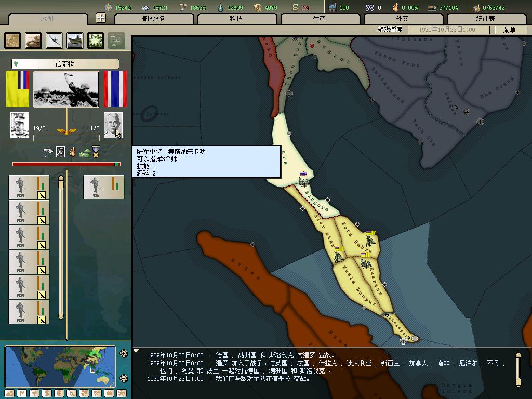Click the world minimap
532x399 pixels.
[60, 366]
